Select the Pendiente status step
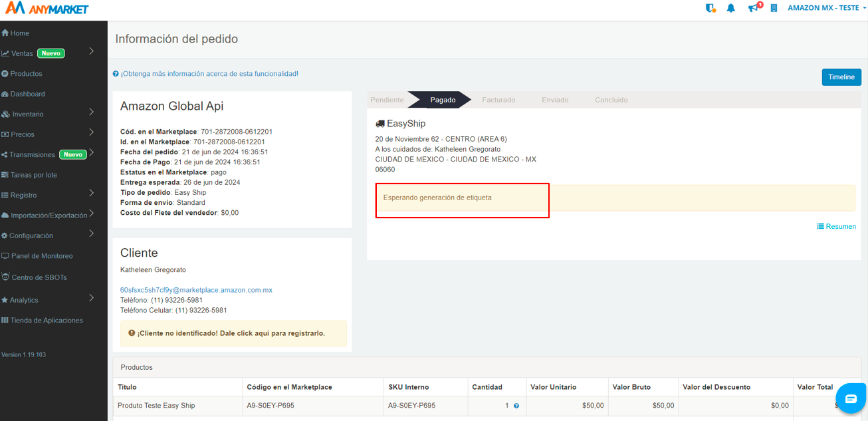 [x=387, y=100]
